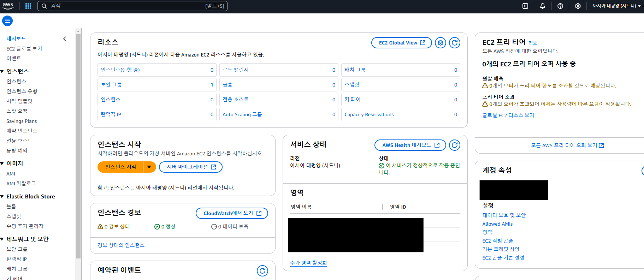
Task: Click the Auto Scaling 그룹 link
Action: click(x=242, y=114)
